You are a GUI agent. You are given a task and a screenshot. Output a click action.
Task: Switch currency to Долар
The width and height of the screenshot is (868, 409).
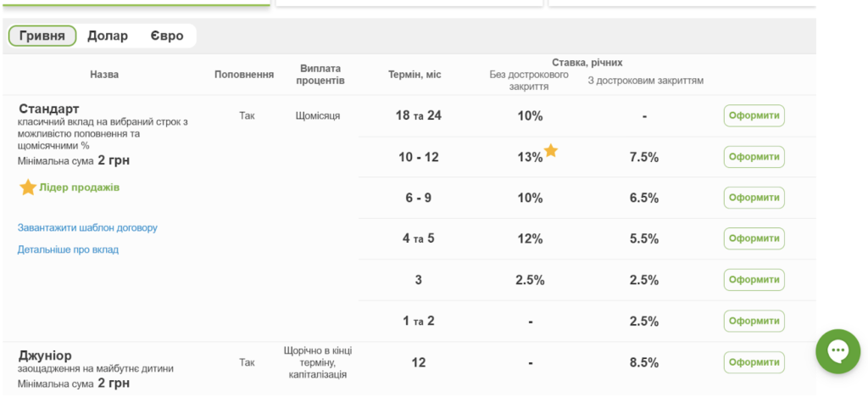click(108, 36)
